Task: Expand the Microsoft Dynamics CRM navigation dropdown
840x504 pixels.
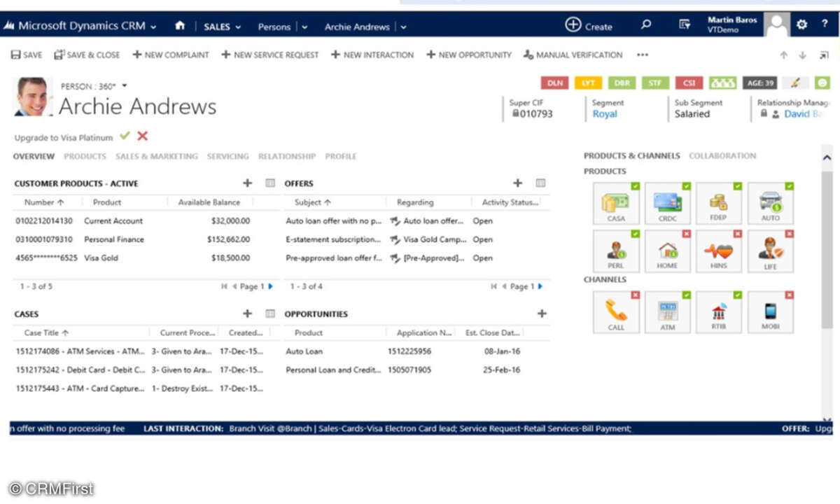Action: (153, 27)
